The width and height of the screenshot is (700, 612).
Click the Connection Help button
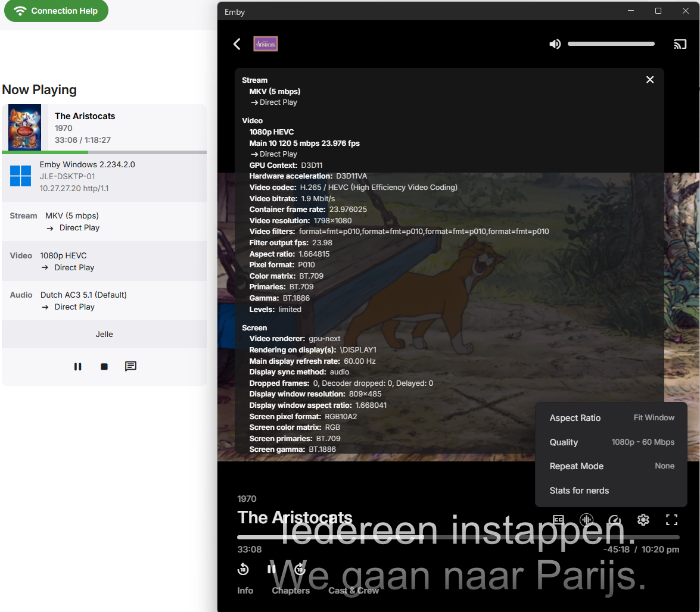pos(56,11)
